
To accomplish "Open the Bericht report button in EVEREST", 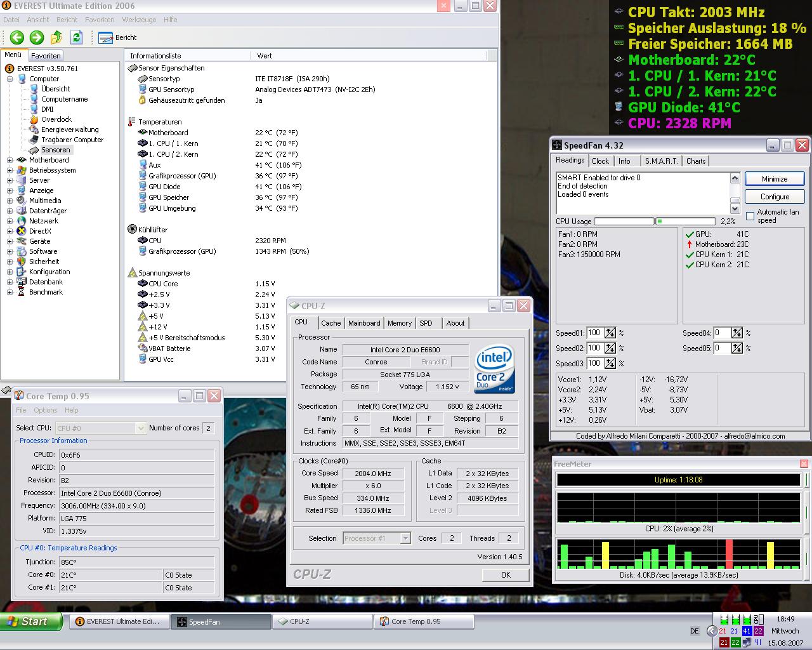I will pos(118,37).
